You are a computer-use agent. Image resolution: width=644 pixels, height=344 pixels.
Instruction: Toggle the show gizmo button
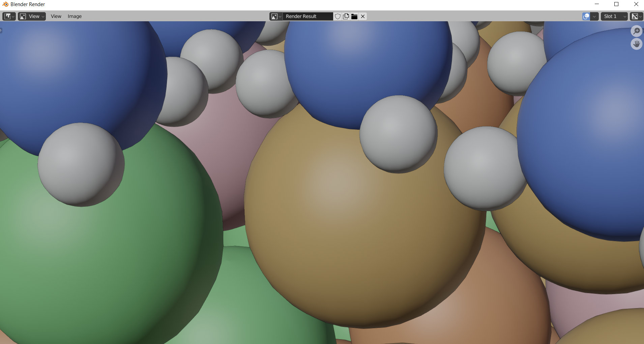586,16
